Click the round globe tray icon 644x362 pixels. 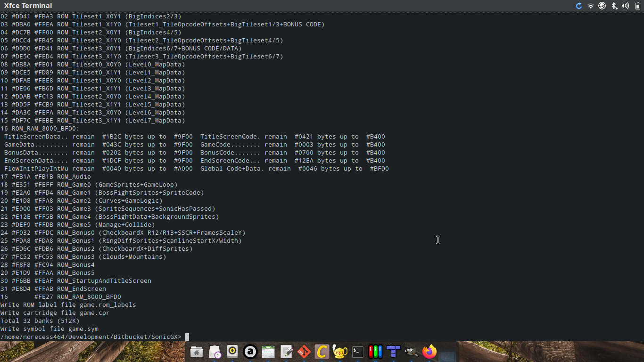click(602, 6)
